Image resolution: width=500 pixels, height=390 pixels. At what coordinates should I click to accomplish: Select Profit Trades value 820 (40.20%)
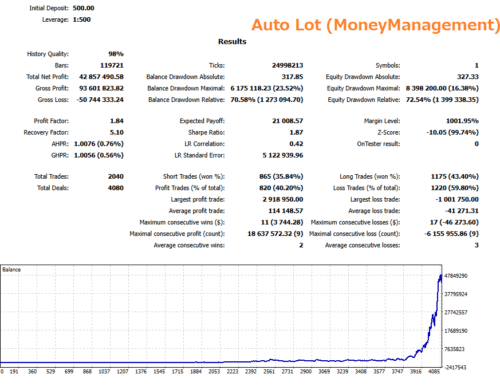click(x=281, y=188)
